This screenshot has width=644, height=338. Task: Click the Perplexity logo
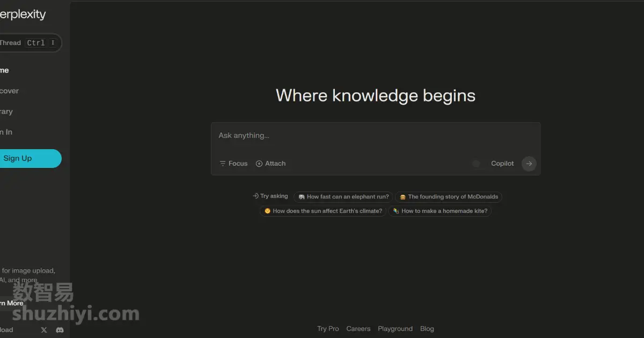pyautogui.click(x=23, y=14)
